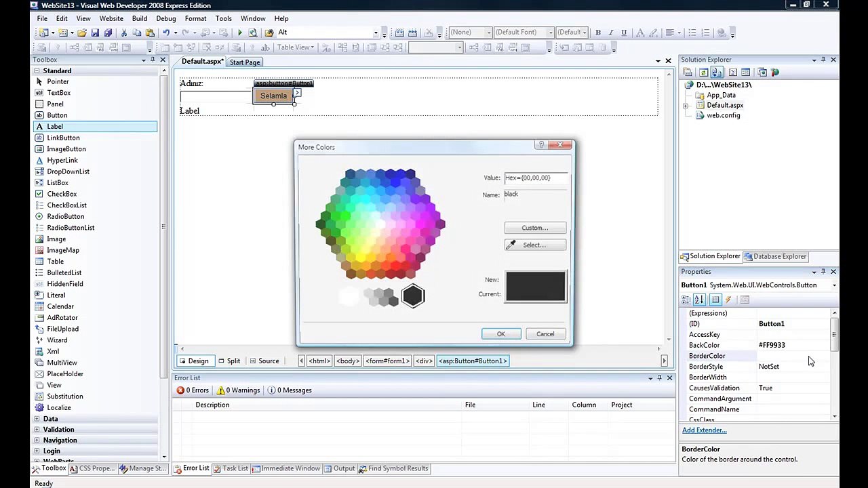Screen dimensions: 868x488
Task: Pick the white center hexagon in color wheel
Action: click(380, 223)
